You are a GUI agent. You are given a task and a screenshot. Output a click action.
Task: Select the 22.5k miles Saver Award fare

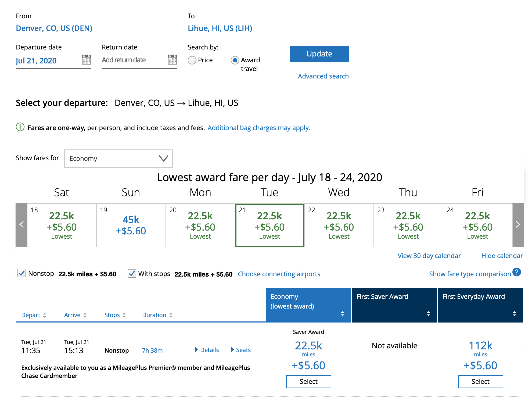(x=308, y=381)
